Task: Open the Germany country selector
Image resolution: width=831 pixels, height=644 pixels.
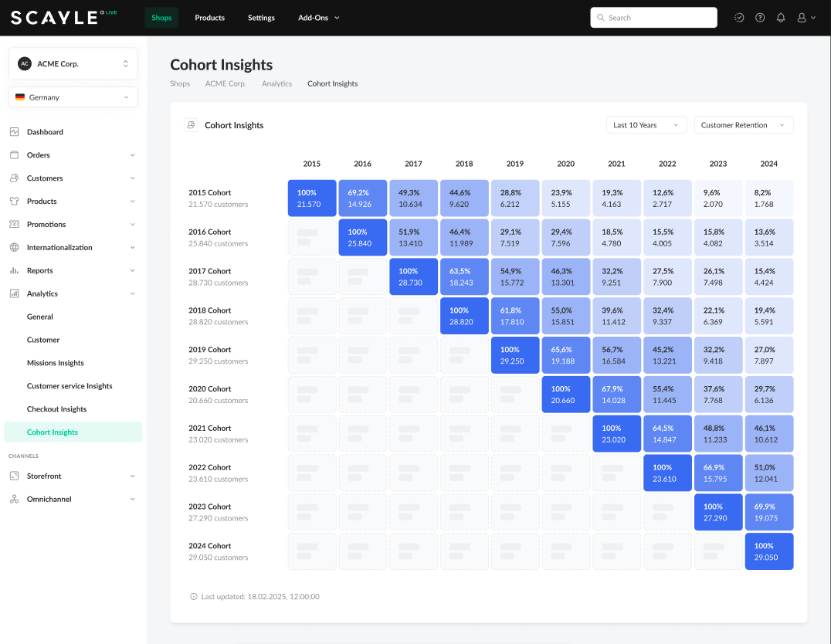Action: tap(73, 97)
